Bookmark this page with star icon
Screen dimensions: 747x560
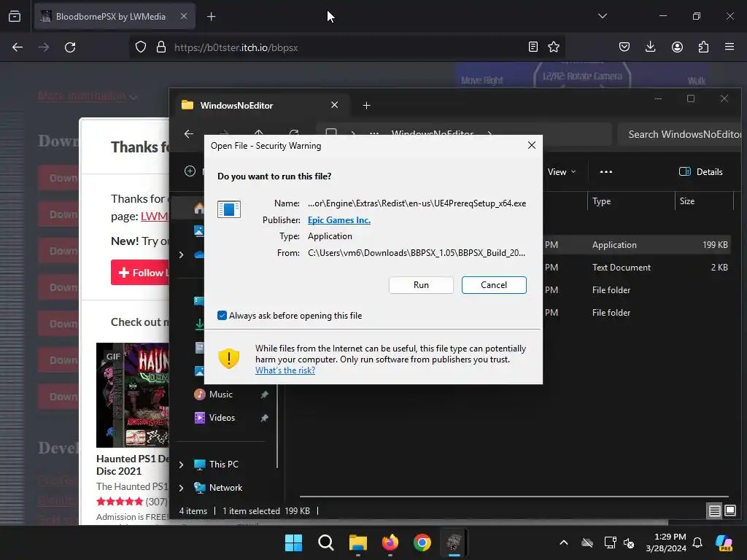pyautogui.click(x=554, y=47)
